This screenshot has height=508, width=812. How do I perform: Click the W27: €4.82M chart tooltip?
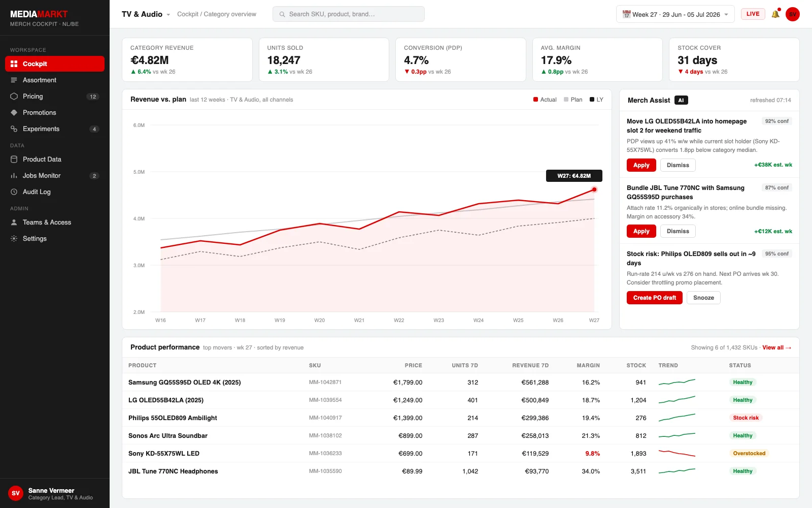(574, 176)
